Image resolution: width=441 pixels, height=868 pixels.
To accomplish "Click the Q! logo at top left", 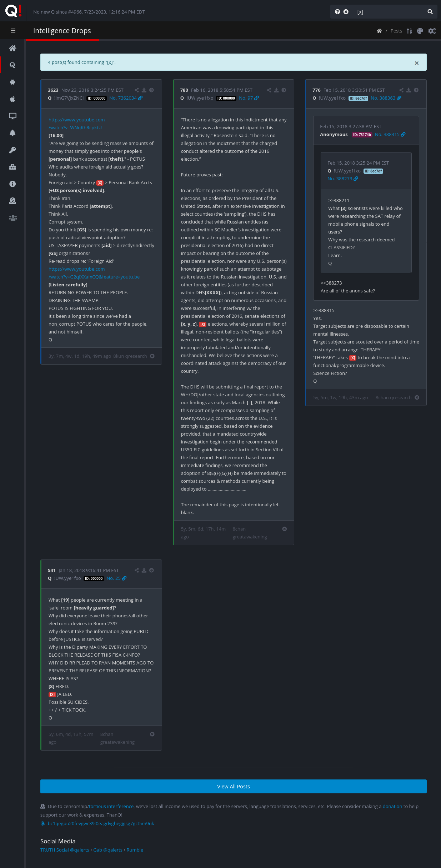I will 14,11.
